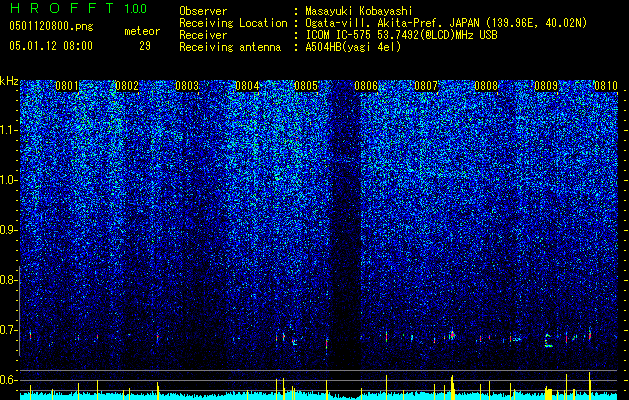Click the A504HB(yagi 4el) antenna text
The width and height of the screenshot is (629, 400).
353,47
